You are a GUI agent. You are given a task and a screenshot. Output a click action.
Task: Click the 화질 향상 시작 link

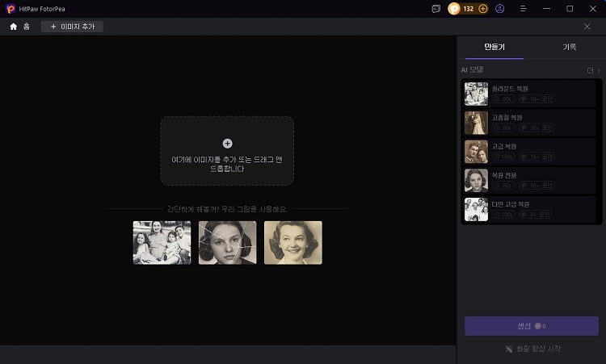(x=532, y=349)
